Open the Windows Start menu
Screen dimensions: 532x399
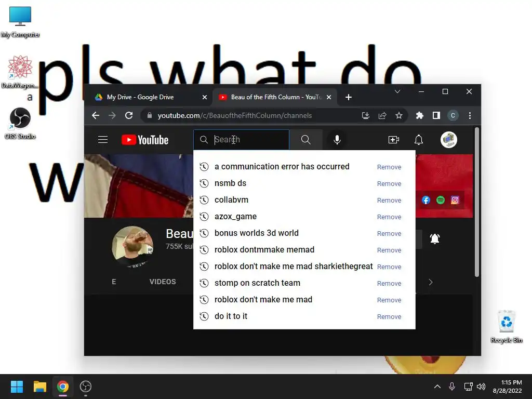(x=17, y=387)
